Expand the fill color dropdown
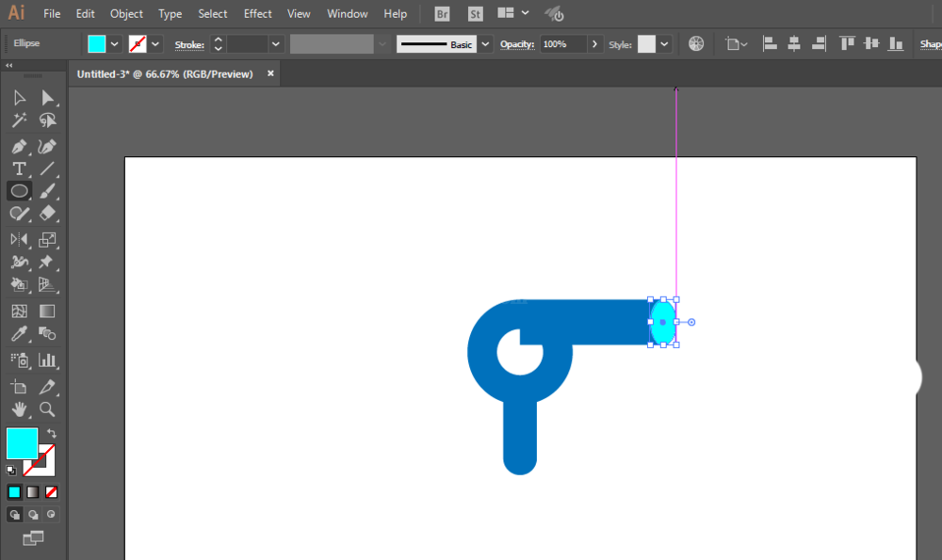 pos(114,44)
